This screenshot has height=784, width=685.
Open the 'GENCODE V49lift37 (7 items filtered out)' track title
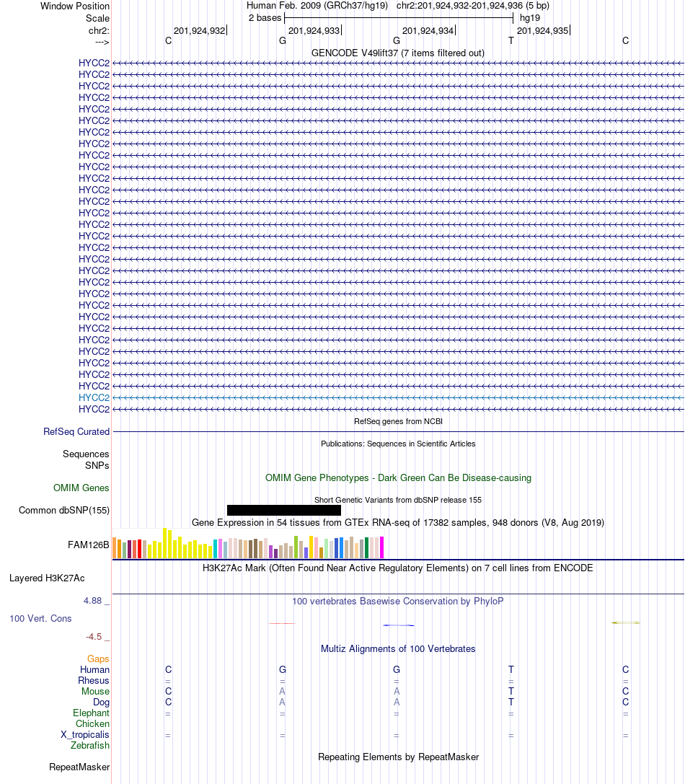coord(397,53)
